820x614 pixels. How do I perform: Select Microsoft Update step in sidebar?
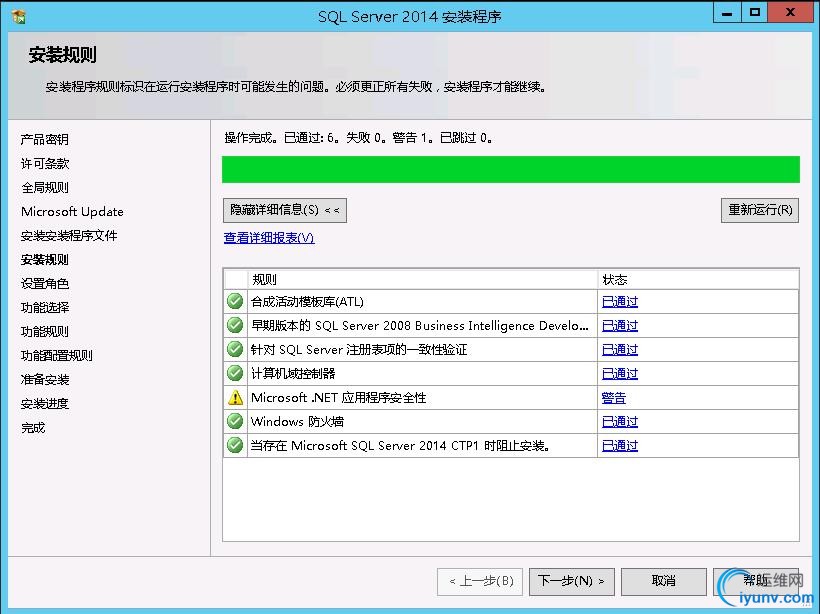click(72, 212)
